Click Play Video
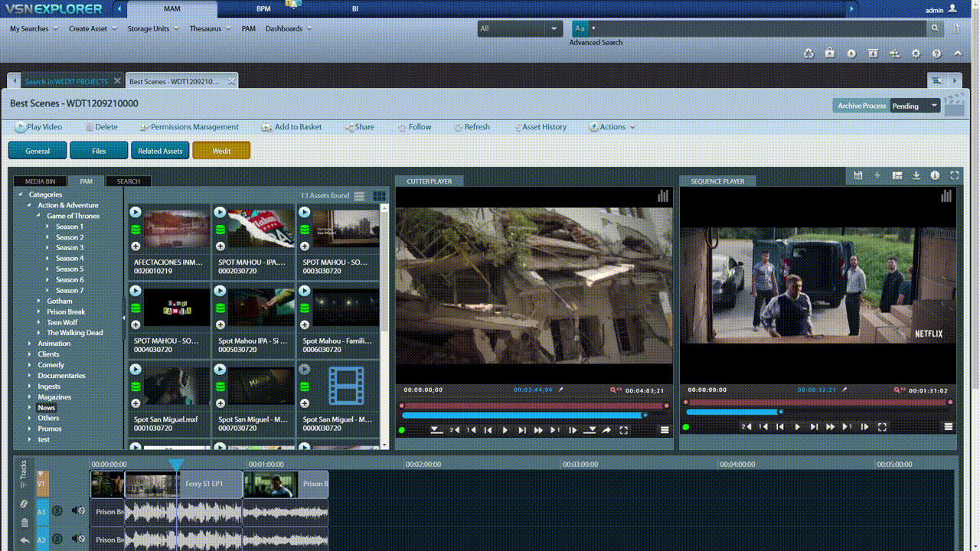Viewport: 980px width, 551px height. [38, 127]
